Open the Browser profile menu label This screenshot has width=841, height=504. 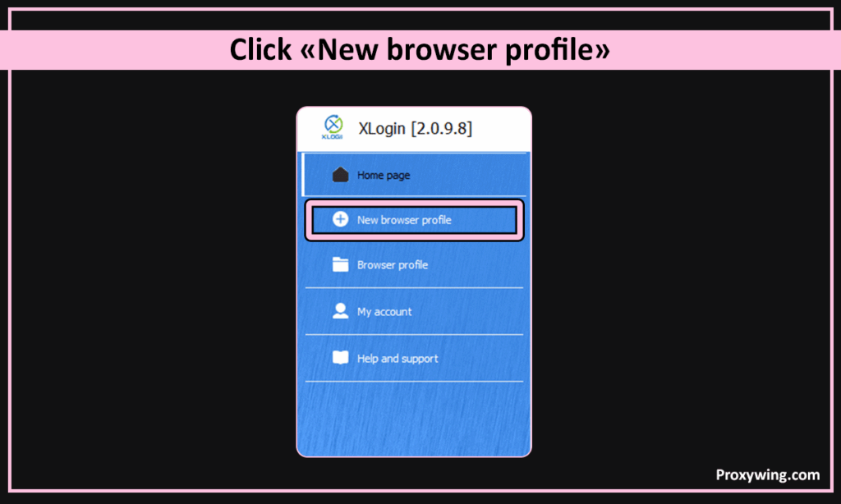coord(392,265)
